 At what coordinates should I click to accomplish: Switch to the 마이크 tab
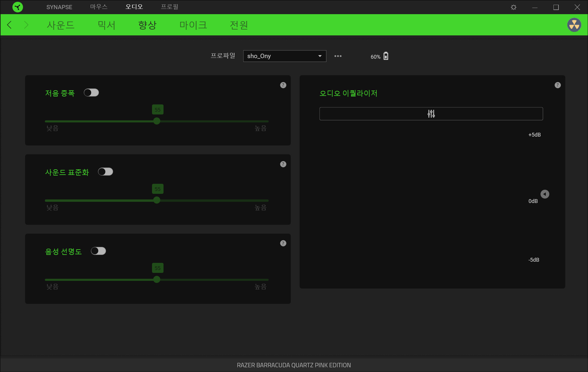(x=193, y=25)
